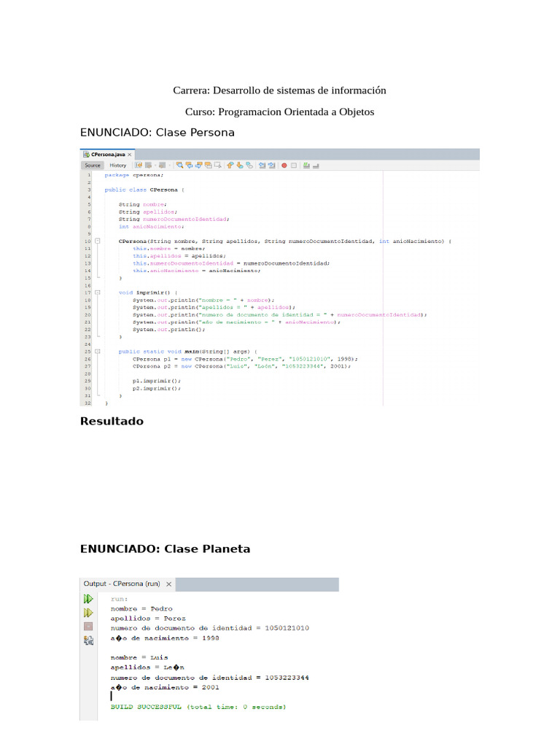Toggle Highlight Search icon
560x747 pixels.
click(x=208, y=166)
